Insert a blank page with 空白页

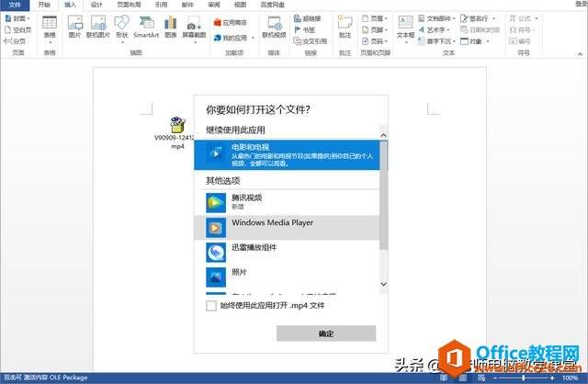click(x=17, y=29)
